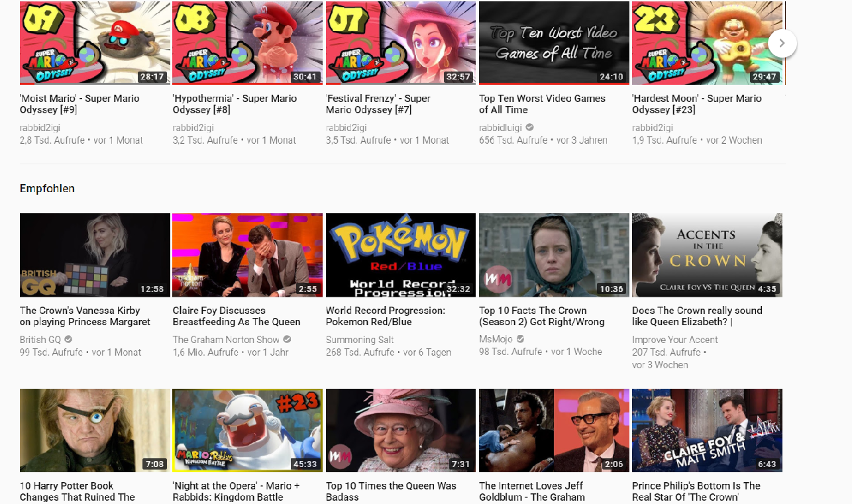
Task: Open the Top Ten Worst Video Games title
Action: click(542, 104)
